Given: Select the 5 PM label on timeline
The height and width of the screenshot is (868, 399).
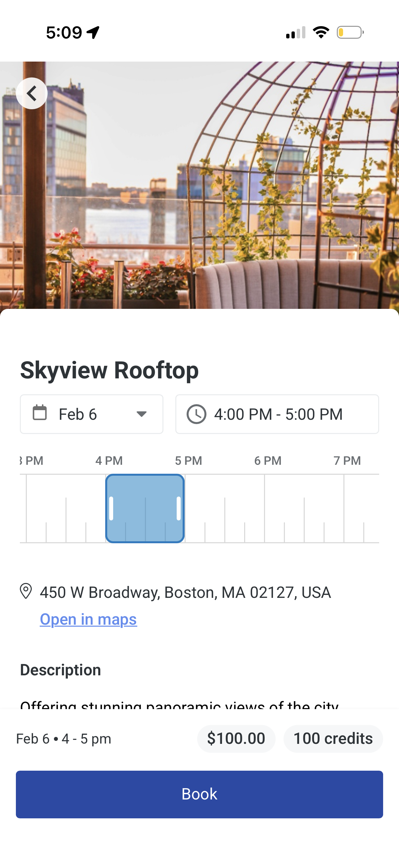Looking at the screenshot, I should click(x=188, y=460).
